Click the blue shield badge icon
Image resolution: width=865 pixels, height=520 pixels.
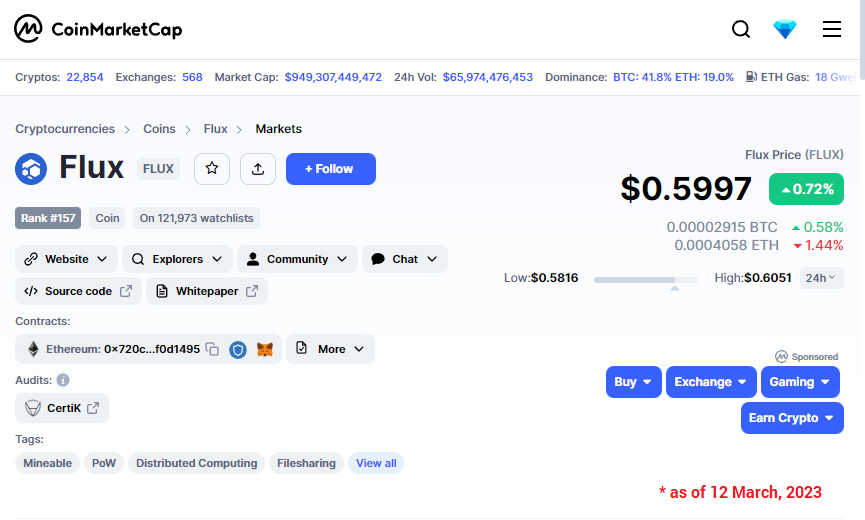238,350
